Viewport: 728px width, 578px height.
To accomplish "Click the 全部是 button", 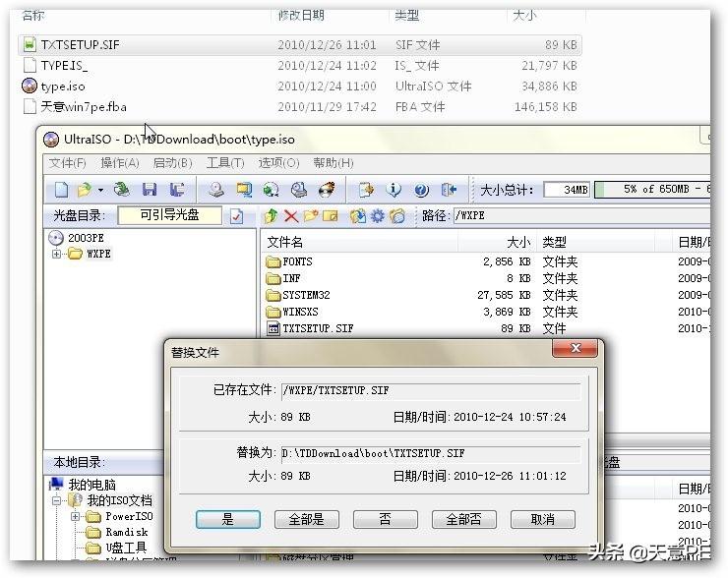I will click(x=306, y=519).
